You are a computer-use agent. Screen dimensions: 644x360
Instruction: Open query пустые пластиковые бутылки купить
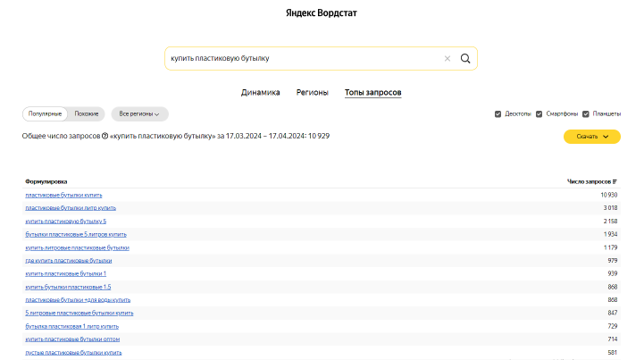[73, 353]
